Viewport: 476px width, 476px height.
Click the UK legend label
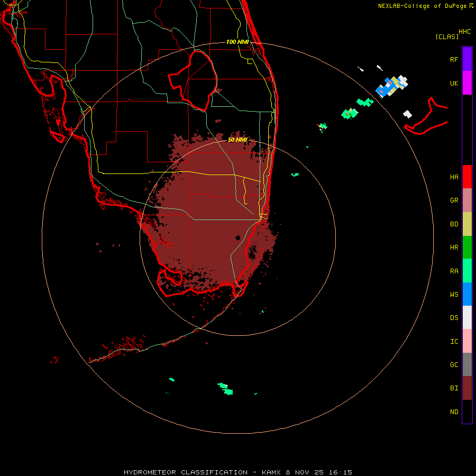click(454, 83)
